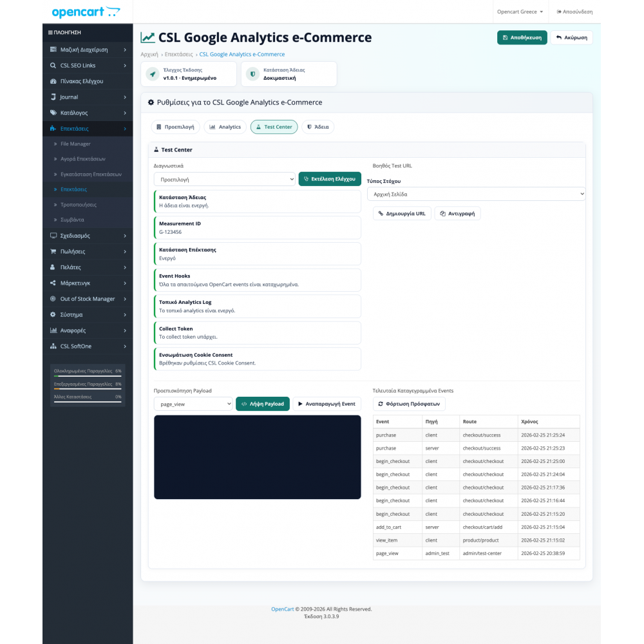
Task: Expand the Πωλήσεις menu chevron
Action: tap(125, 251)
